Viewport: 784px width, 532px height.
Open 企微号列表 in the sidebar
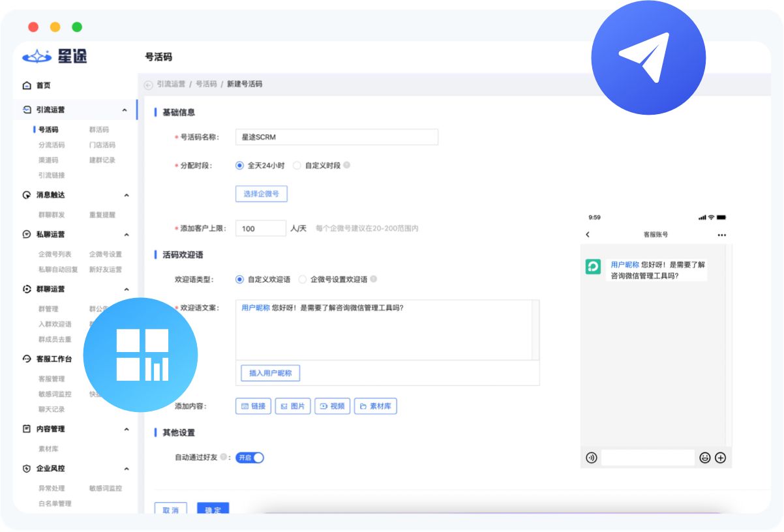pyautogui.click(x=55, y=254)
